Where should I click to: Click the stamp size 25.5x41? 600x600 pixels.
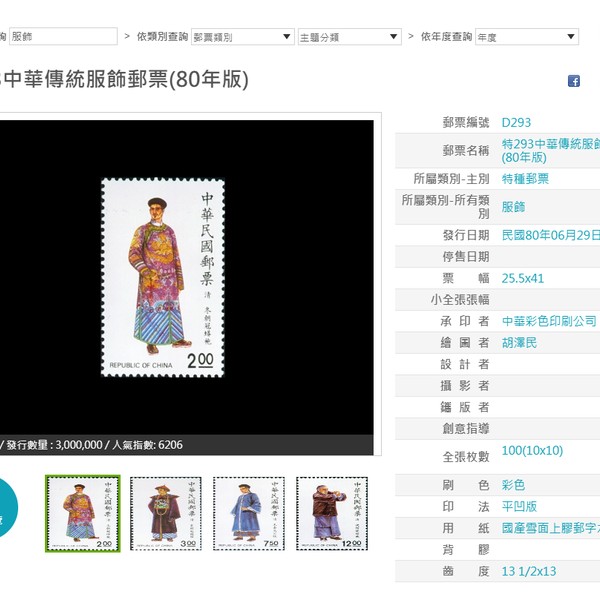click(523, 278)
